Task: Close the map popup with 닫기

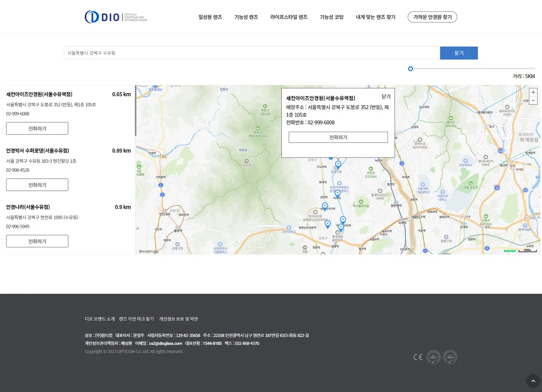Action: pos(386,97)
